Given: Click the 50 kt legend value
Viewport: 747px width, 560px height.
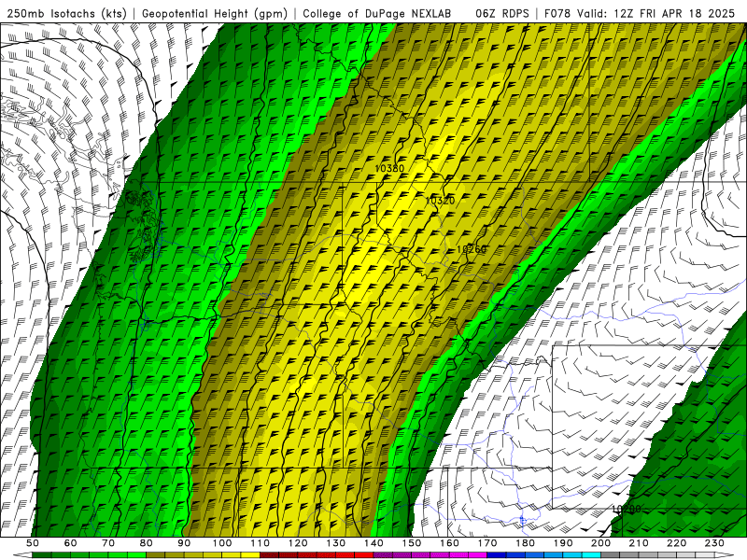Looking at the screenshot, I should 33,543.
